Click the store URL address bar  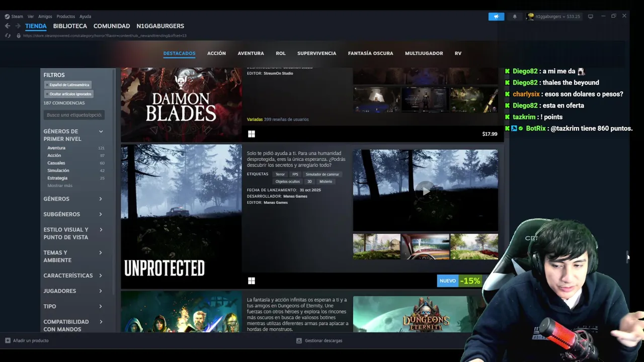coord(105,36)
